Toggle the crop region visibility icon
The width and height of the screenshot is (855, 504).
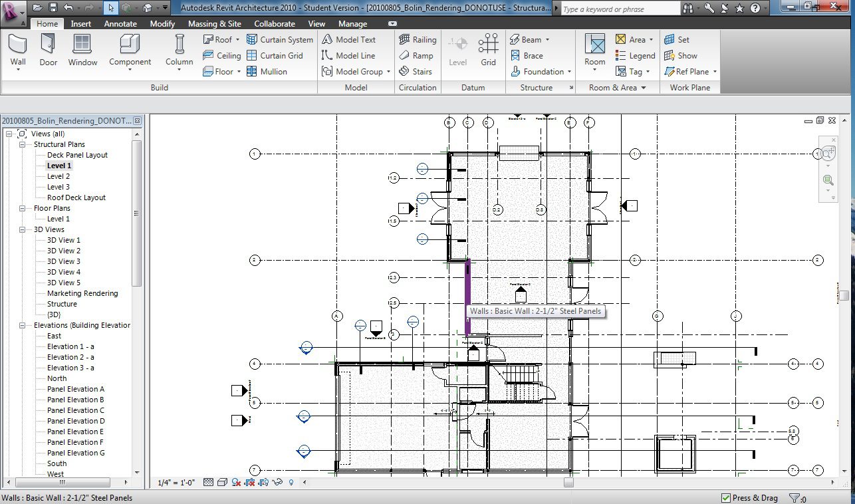tap(264, 482)
